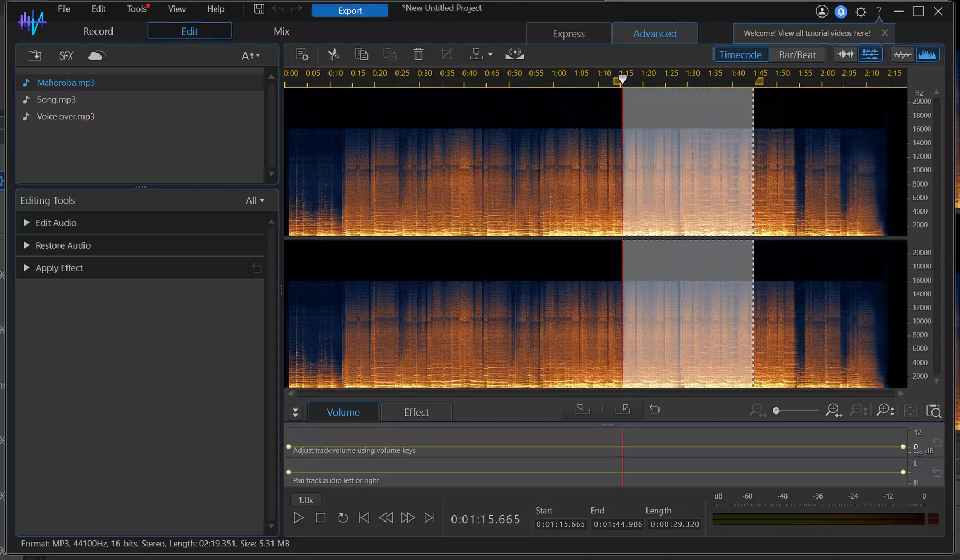
Task: Click the horizontal zoom slider
Action: (795, 411)
